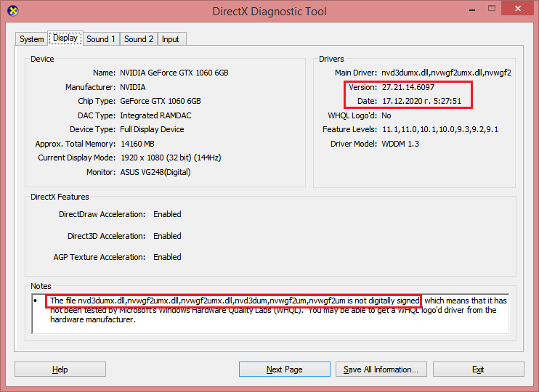Click Device Type value Full Display Device
Image resolution: width=539 pixels, height=392 pixels.
pyautogui.click(x=152, y=129)
